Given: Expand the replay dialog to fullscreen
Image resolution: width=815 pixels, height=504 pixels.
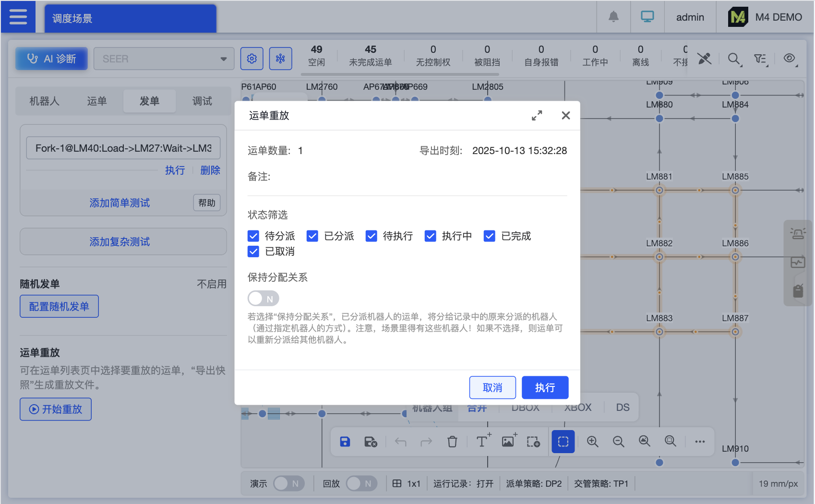Looking at the screenshot, I should pos(537,116).
